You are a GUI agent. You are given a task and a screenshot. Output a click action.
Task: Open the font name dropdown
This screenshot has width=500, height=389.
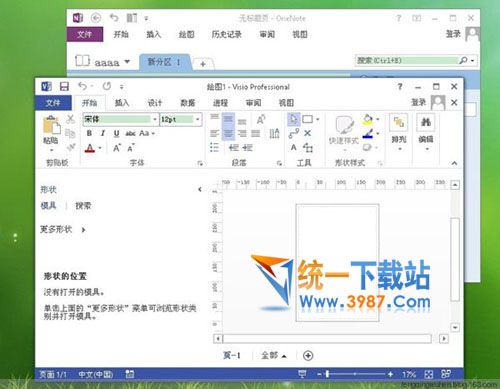click(155, 119)
